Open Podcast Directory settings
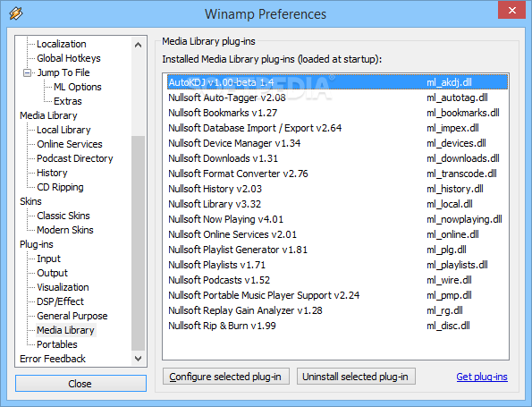This screenshot has width=532, height=407. click(x=74, y=158)
